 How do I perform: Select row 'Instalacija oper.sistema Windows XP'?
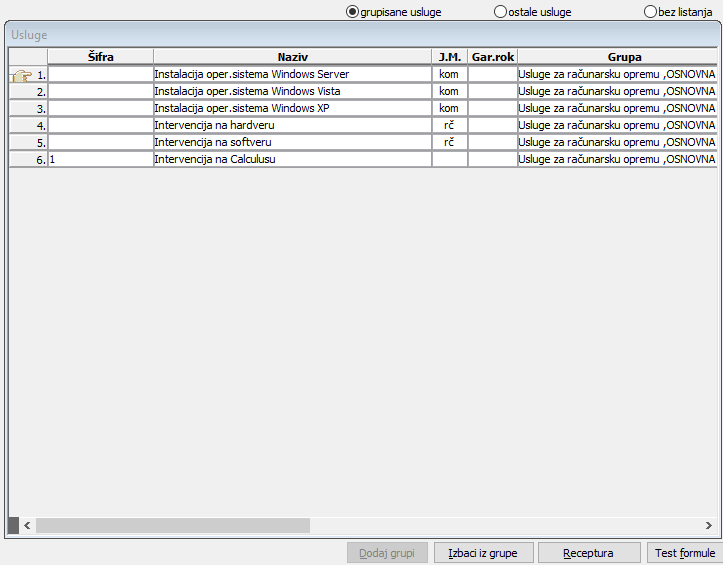pos(292,108)
